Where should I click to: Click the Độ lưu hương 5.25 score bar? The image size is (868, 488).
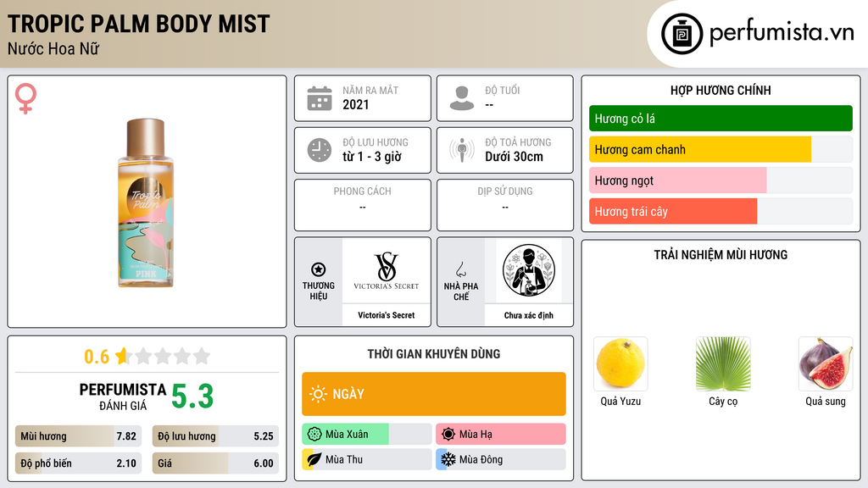[x=215, y=436]
